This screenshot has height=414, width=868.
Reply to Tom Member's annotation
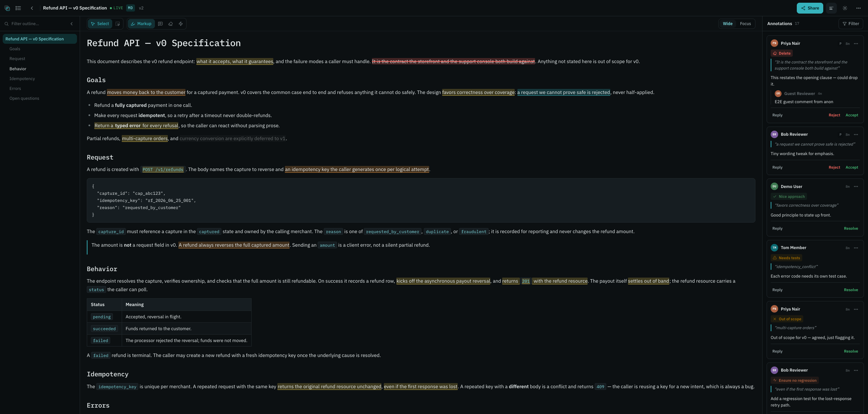coord(777,290)
